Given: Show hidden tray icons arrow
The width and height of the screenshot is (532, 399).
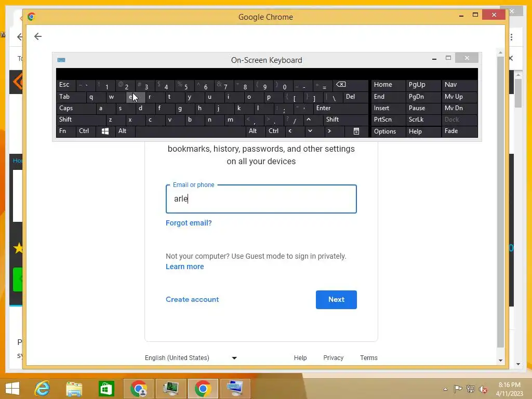Looking at the screenshot, I should click(445, 389).
